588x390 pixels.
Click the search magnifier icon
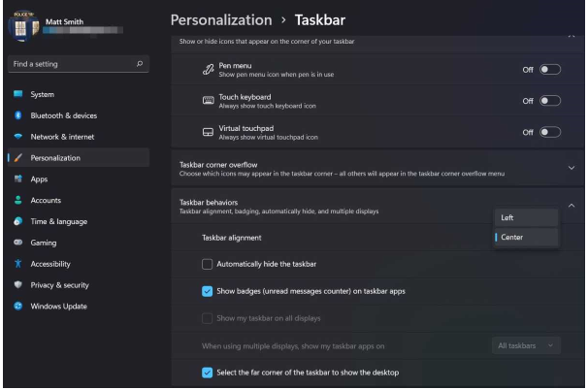(x=141, y=65)
